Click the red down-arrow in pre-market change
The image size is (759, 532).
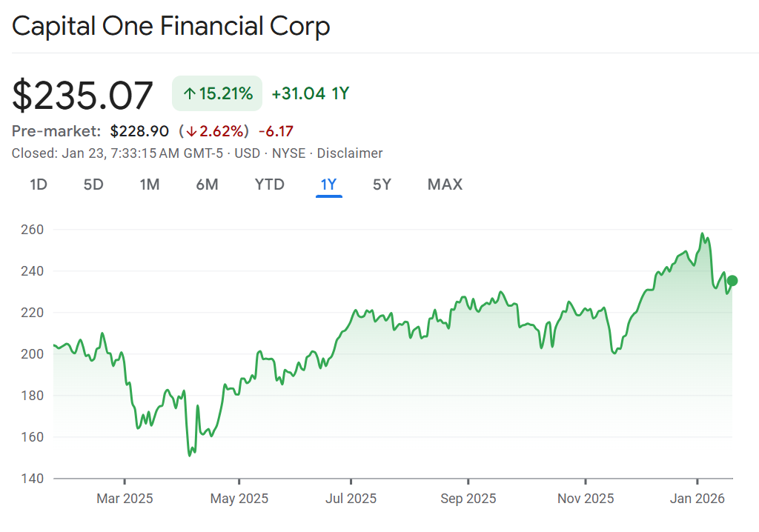click(190, 132)
